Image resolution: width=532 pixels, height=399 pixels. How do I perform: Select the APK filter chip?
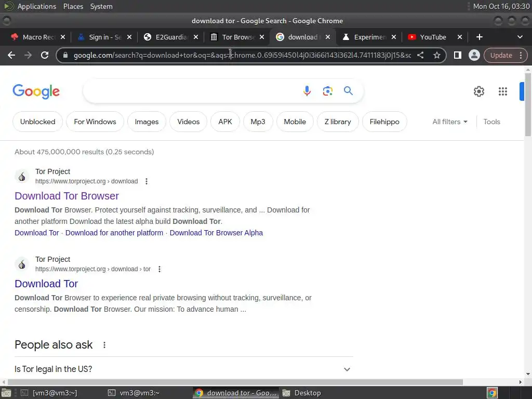coord(225,122)
